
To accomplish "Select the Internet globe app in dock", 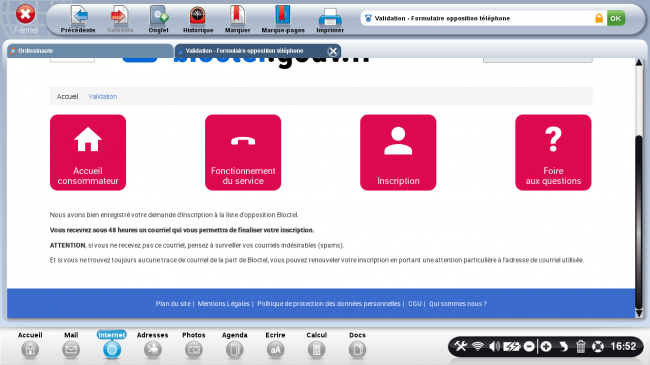I will coord(112,345).
